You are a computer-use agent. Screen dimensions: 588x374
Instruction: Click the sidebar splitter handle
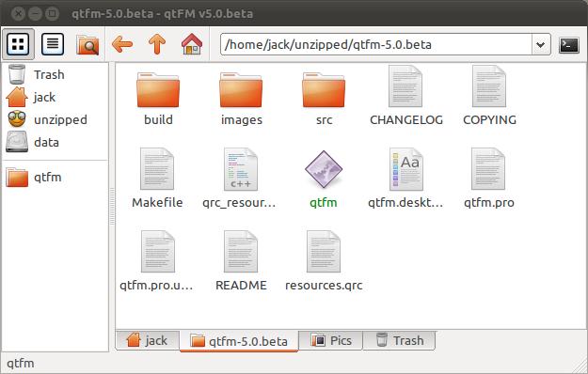(112, 207)
